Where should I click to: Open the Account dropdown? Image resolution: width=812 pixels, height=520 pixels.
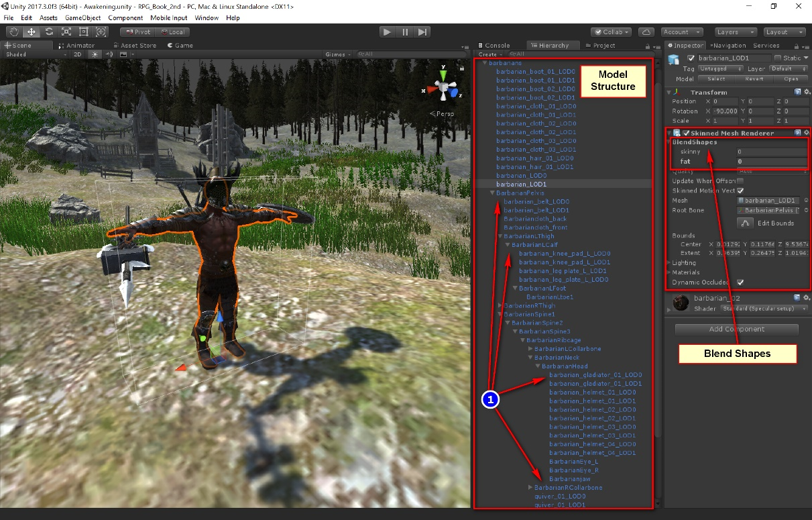click(x=681, y=32)
